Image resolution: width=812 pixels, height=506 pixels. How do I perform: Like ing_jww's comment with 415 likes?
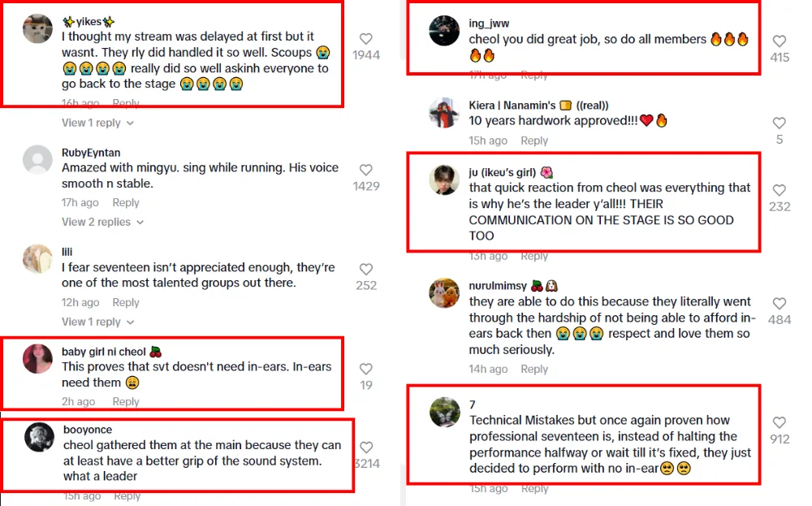(x=779, y=41)
